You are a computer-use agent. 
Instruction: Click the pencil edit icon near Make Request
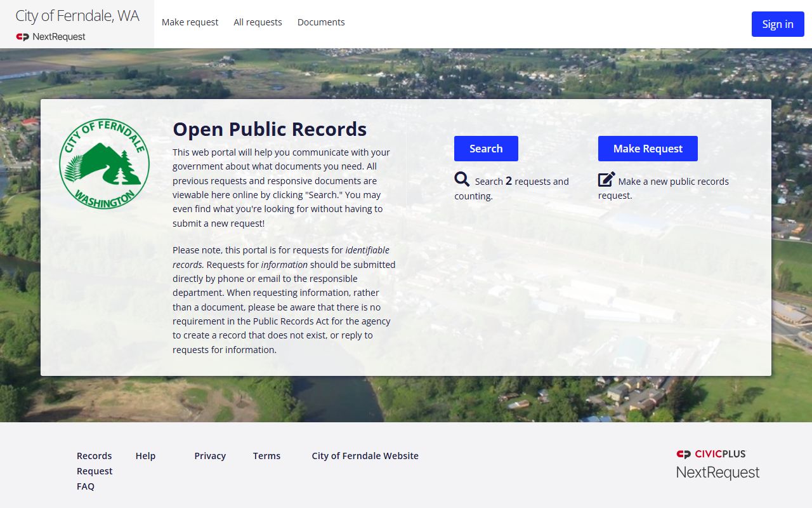[606, 179]
